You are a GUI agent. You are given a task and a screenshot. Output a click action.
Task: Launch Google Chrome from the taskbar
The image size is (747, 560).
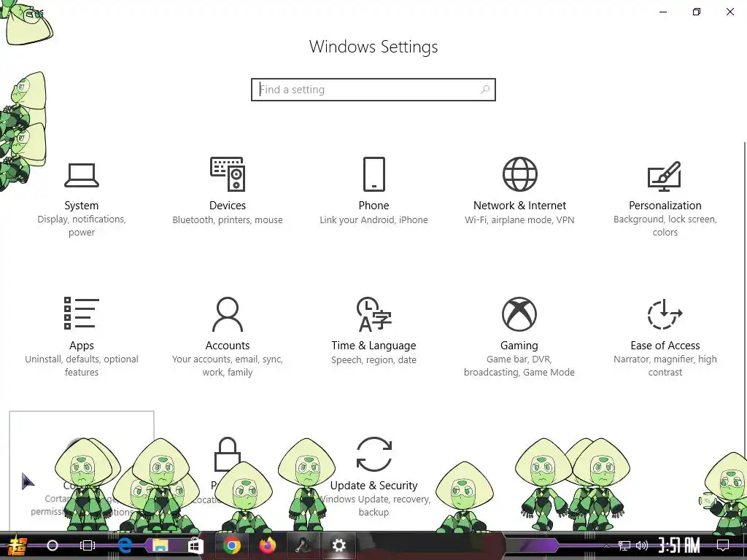(x=231, y=545)
